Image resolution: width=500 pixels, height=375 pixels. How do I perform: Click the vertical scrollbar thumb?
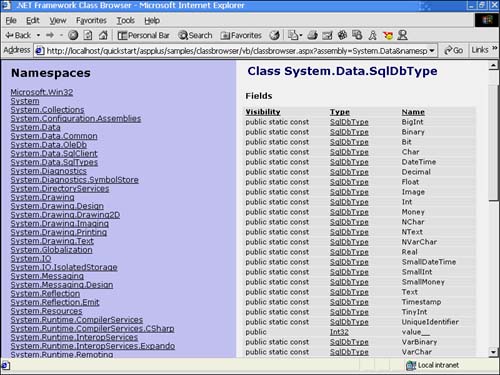(x=494, y=143)
